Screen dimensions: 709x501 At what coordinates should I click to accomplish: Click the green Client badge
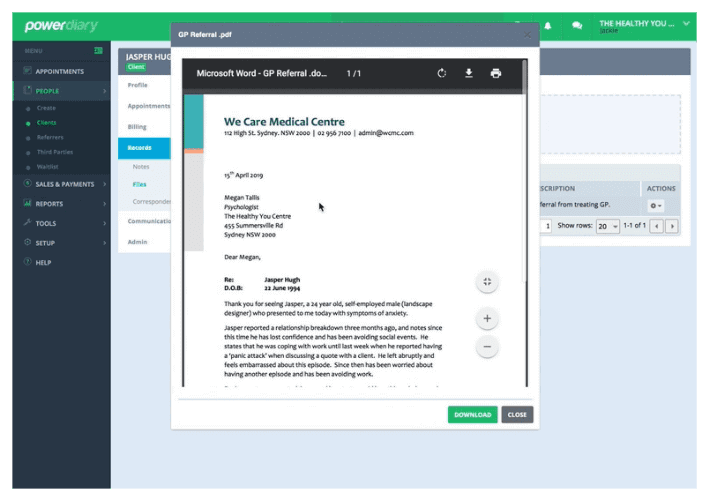(x=136, y=67)
